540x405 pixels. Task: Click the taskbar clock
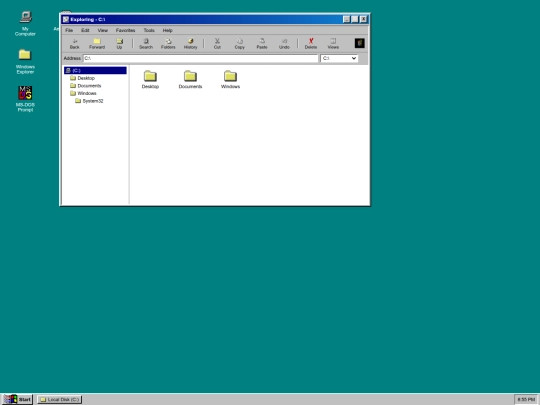[x=526, y=399]
